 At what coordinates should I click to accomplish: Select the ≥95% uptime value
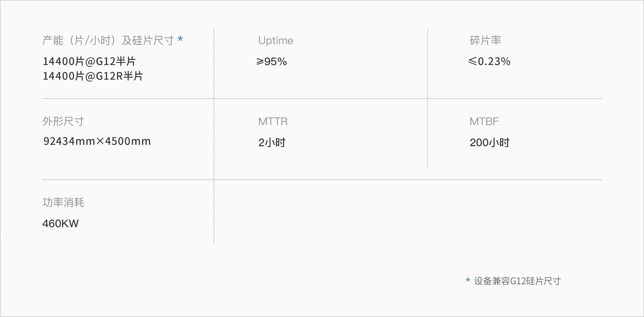(272, 61)
